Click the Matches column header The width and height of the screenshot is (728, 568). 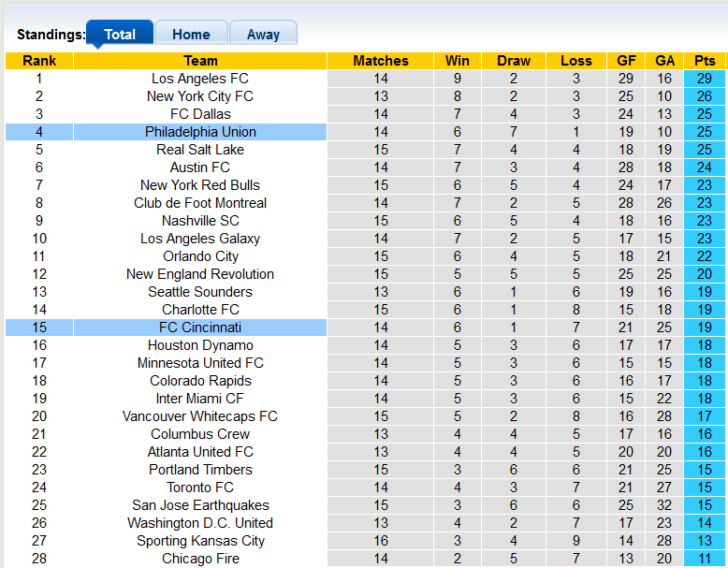pyautogui.click(x=381, y=61)
